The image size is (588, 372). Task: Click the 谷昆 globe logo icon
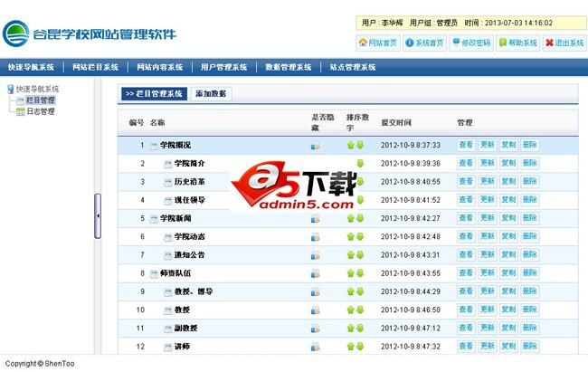[x=15, y=33]
